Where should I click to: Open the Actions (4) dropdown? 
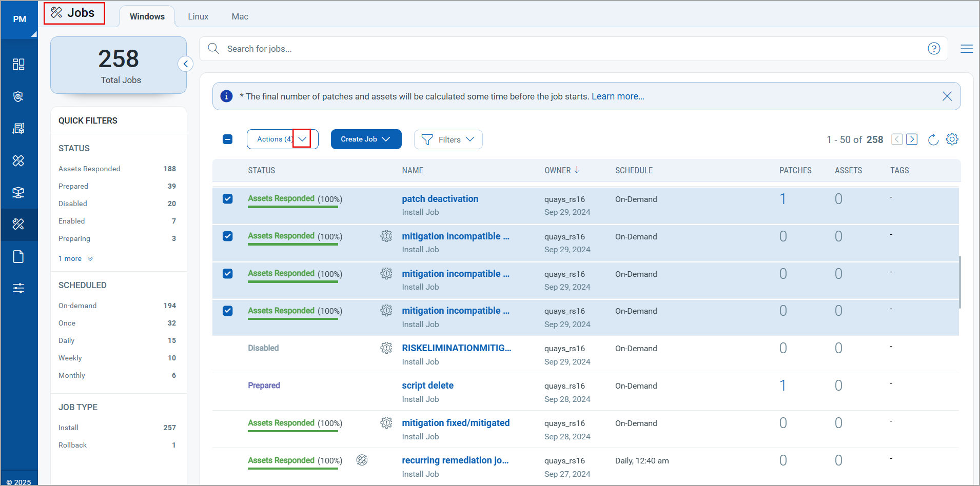302,139
